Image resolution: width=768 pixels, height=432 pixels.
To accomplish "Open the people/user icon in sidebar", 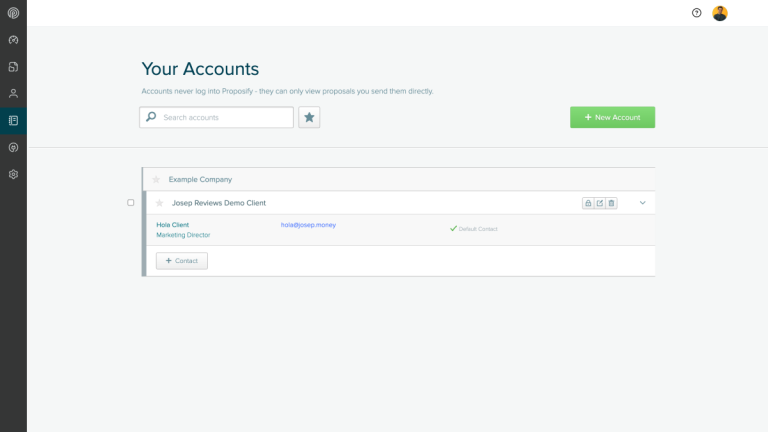I will (x=13, y=94).
